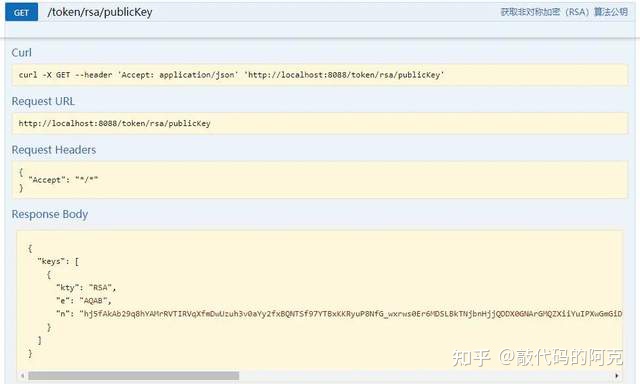Click the Request Headers heading
The width and height of the screenshot is (640, 384).
tap(54, 150)
